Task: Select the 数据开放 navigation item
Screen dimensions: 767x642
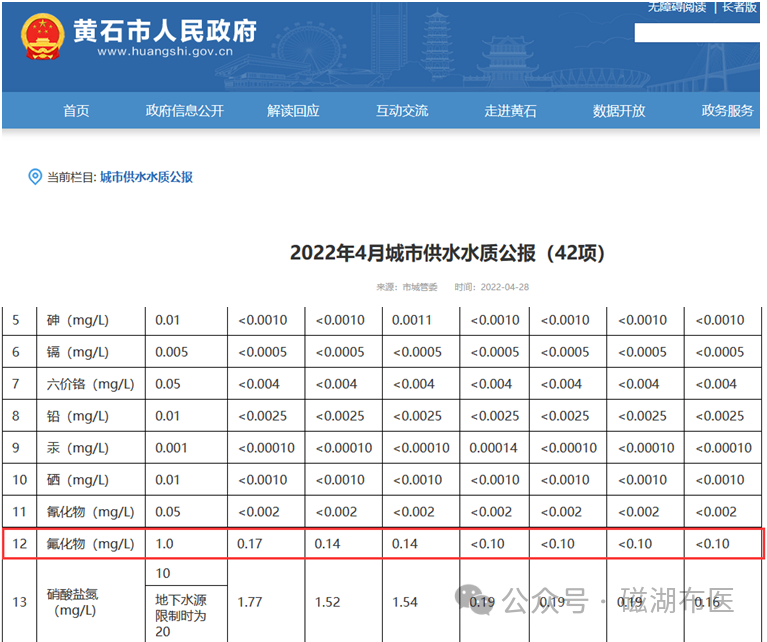Action: [619, 111]
